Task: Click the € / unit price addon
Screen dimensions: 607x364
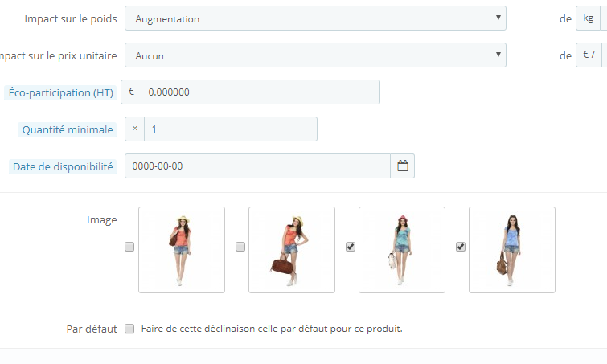Action: pyautogui.click(x=589, y=55)
